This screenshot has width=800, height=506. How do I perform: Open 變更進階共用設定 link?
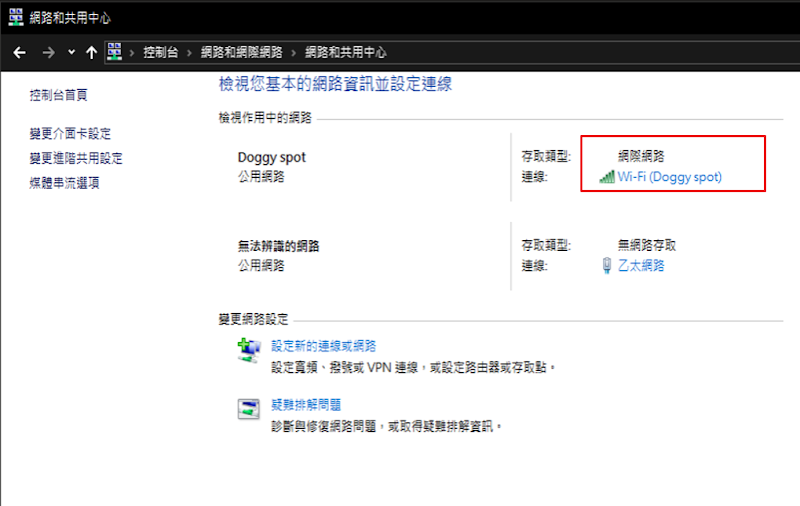tap(76, 158)
